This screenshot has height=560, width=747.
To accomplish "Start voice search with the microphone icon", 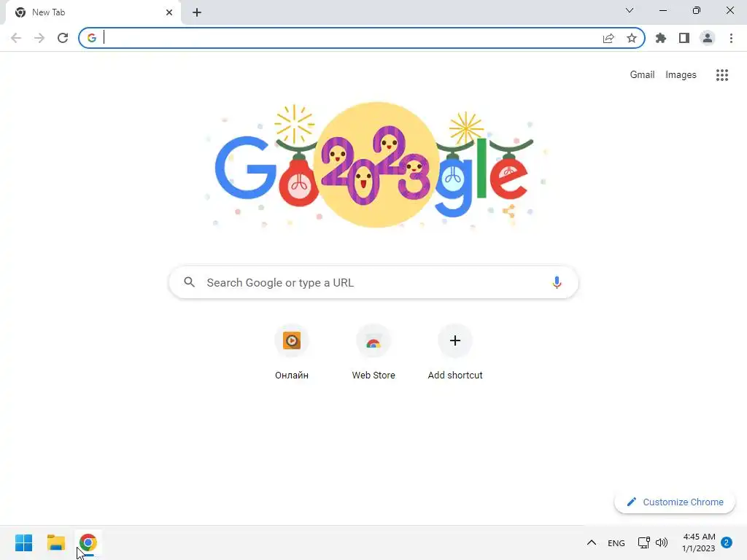I will pyautogui.click(x=557, y=282).
